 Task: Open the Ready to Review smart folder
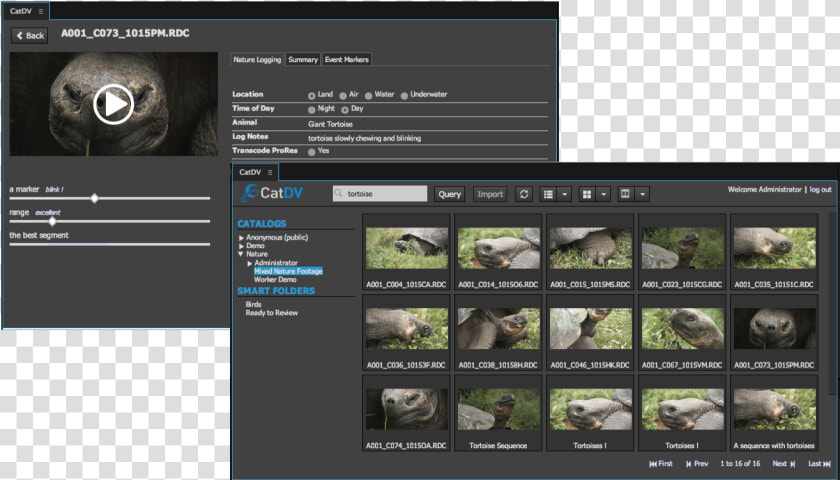[272, 313]
